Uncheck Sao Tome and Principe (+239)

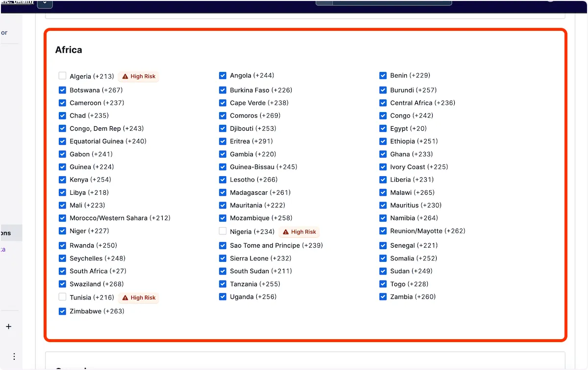[222, 245]
